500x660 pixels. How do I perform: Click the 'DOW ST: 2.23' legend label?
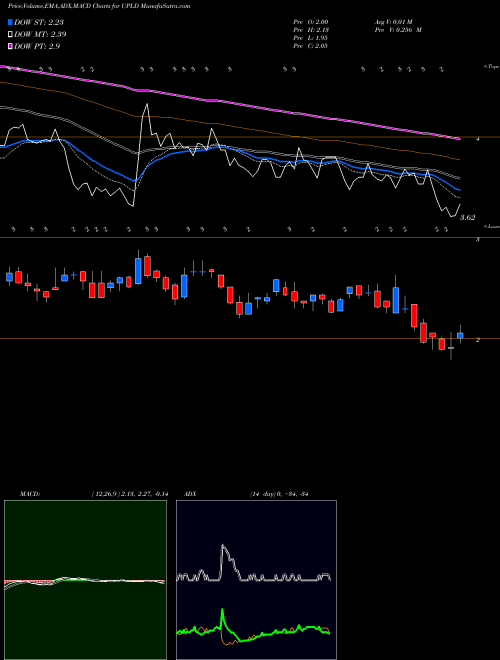(x=39, y=22)
